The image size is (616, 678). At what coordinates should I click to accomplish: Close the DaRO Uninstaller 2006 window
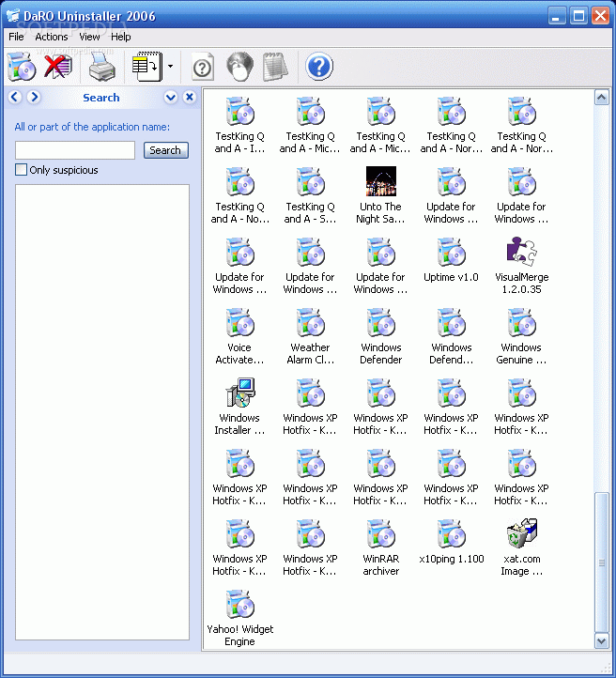(x=600, y=16)
